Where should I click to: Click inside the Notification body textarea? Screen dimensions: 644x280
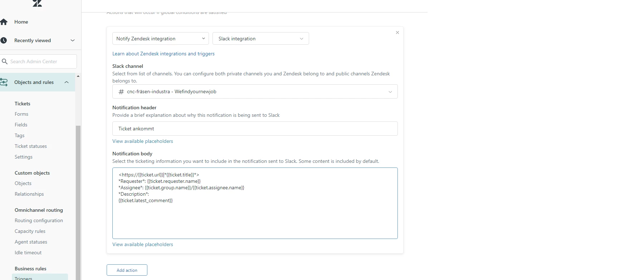pyautogui.click(x=255, y=203)
